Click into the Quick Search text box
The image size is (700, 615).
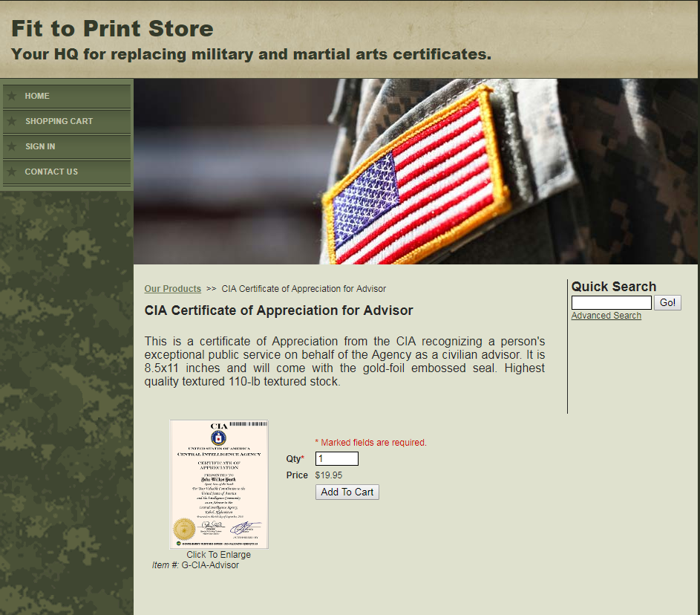pyautogui.click(x=612, y=303)
